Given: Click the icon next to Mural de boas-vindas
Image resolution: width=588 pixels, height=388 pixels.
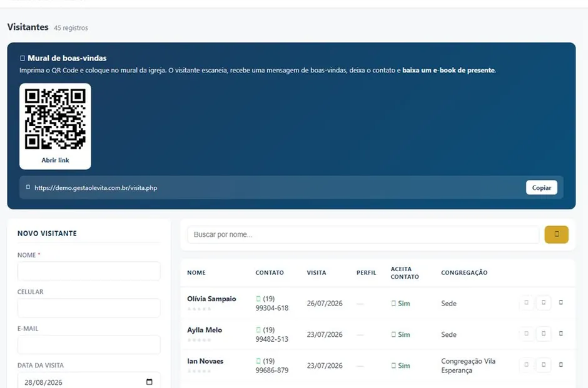Looking at the screenshot, I should pyautogui.click(x=23, y=58).
